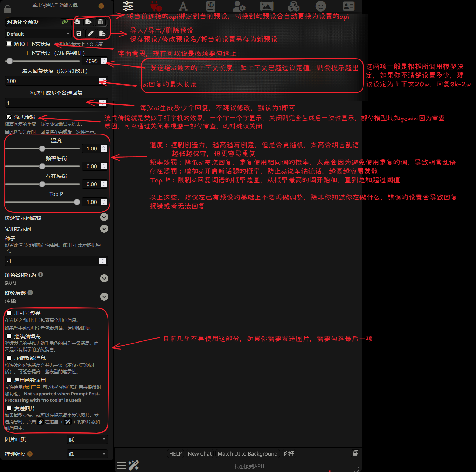Image resolution: width=476 pixels, height=472 pixels.
Task: Click the import preset file icon
Action: click(77, 22)
